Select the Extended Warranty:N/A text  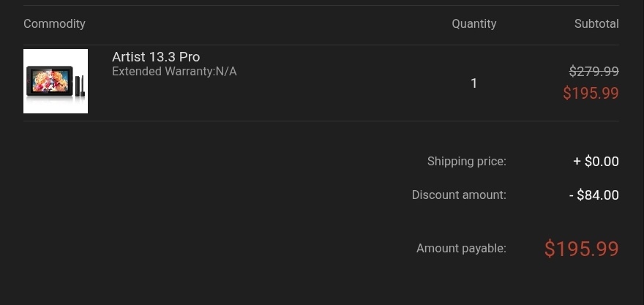point(174,72)
